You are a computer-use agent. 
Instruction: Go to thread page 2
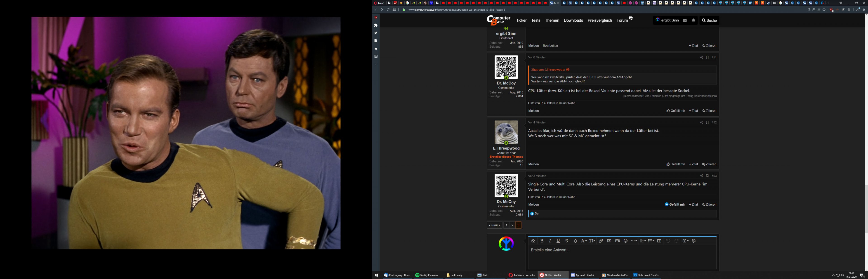tap(512, 225)
